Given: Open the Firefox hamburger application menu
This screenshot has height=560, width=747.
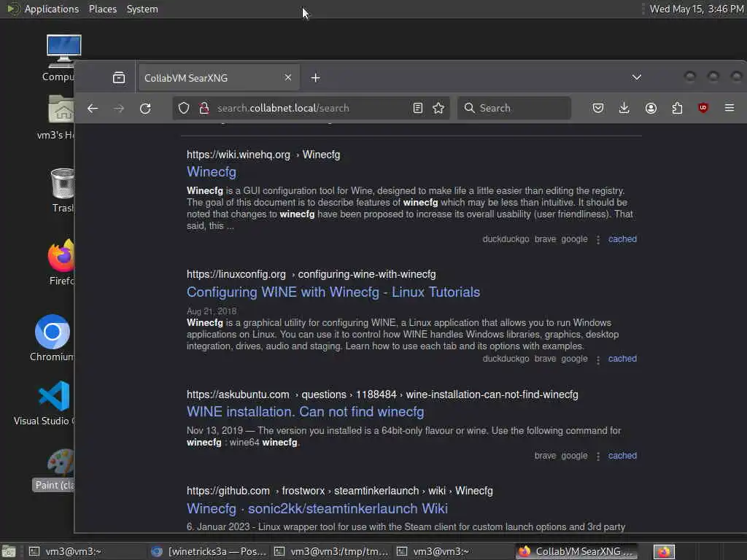Looking at the screenshot, I should pos(729,108).
